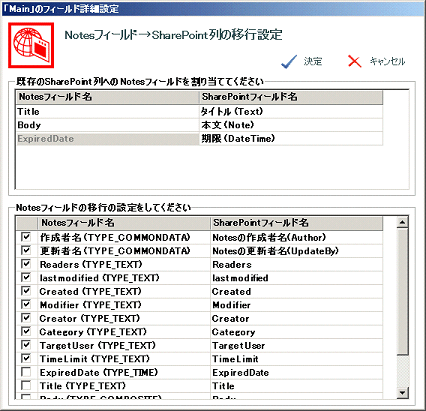
Task: Toggle the lastmodified (TYPE_TEXT) checkbox
Action: [x=26, y=277]
